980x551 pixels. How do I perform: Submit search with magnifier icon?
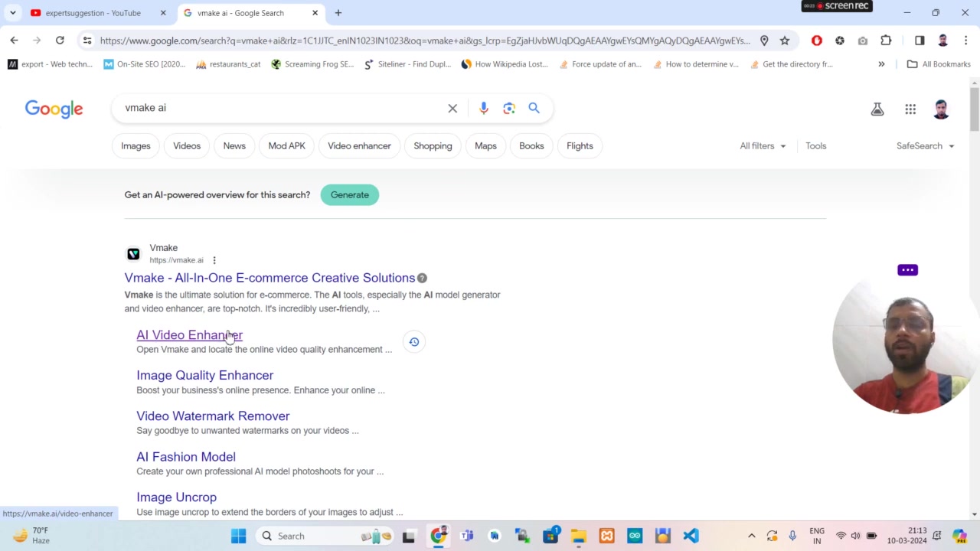[x=534, y=108]
